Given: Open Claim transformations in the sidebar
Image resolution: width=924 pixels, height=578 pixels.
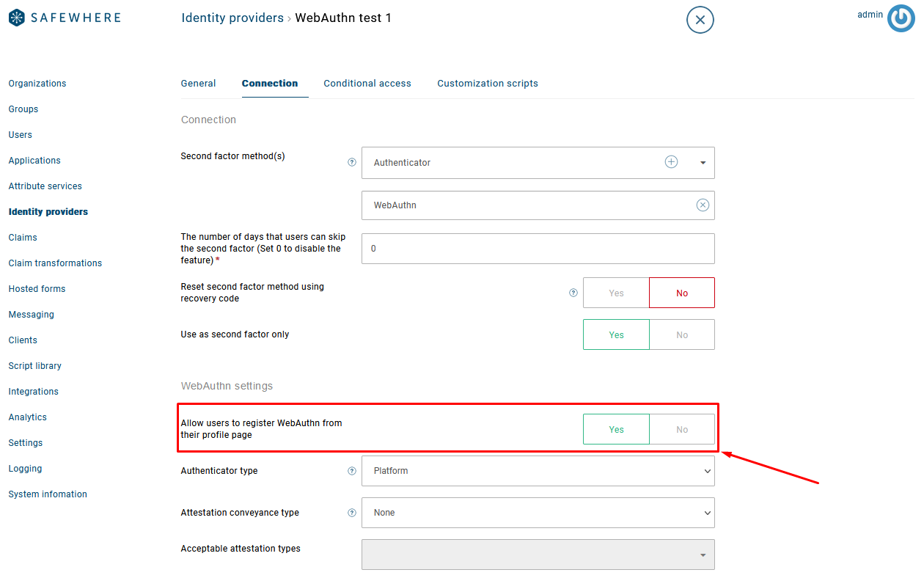Looking at the screenshot, I should click(x=55, y=263).
